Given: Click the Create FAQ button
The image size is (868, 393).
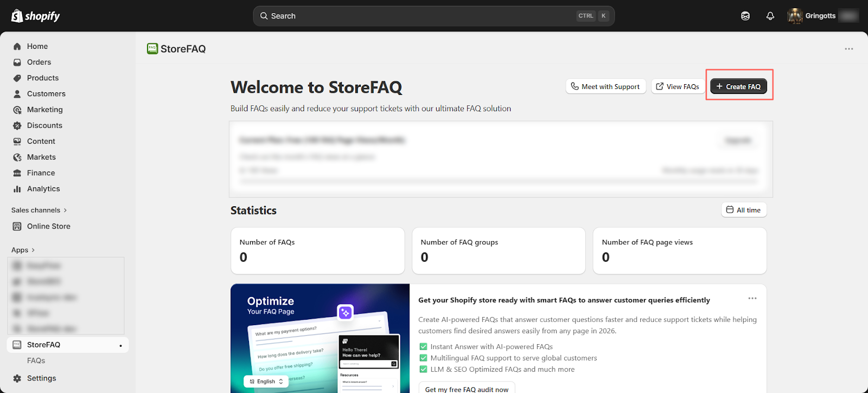Looking at the screenshot, I should (x=738, y=86).
